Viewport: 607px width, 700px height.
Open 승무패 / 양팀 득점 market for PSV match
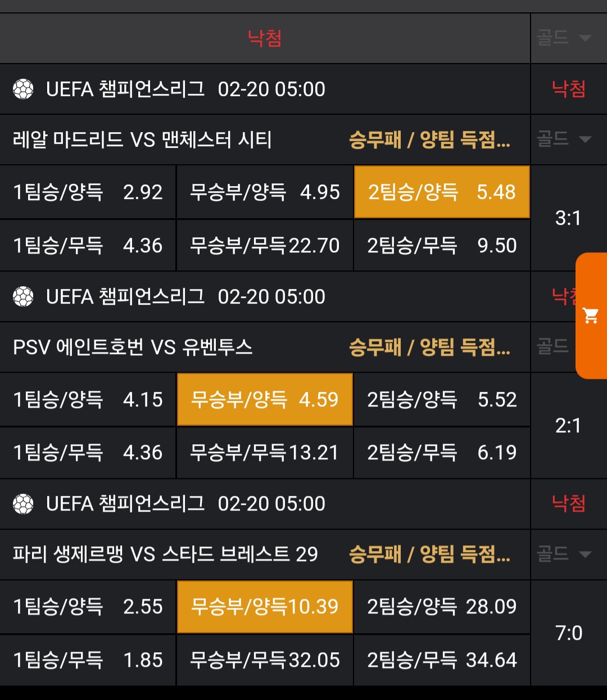coord(429,347)
